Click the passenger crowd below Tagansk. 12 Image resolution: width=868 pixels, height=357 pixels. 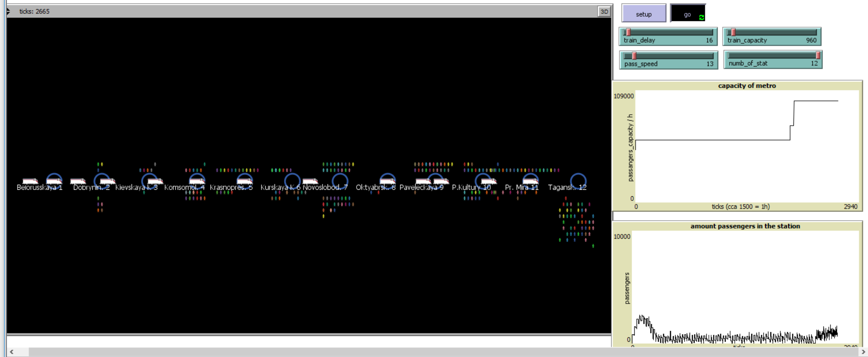(577, 221)
